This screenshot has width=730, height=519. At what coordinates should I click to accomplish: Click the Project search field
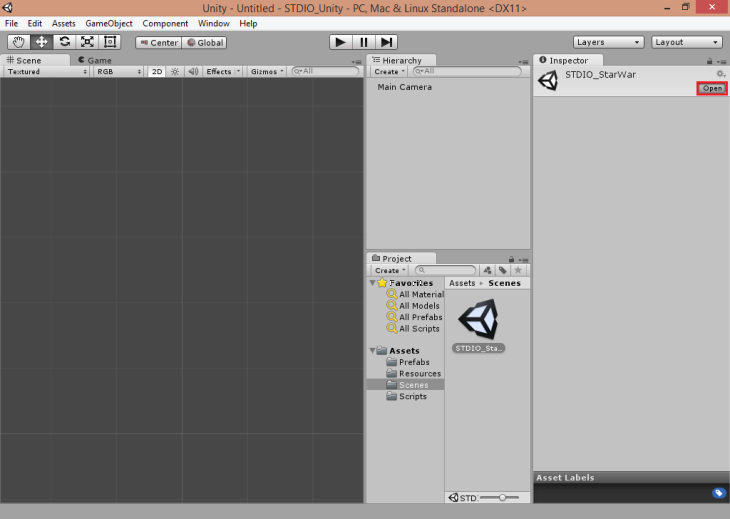point(446,270)
